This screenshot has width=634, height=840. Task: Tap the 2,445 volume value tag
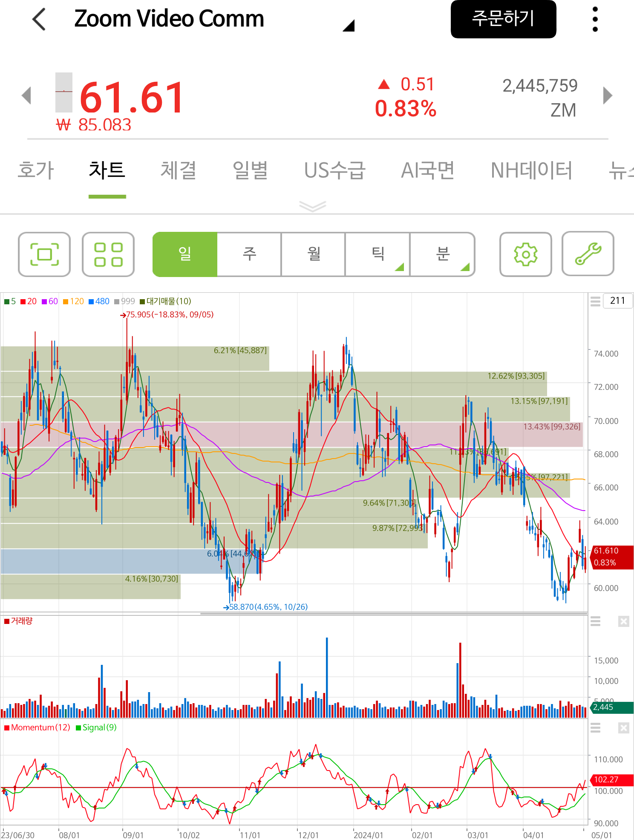612,707
